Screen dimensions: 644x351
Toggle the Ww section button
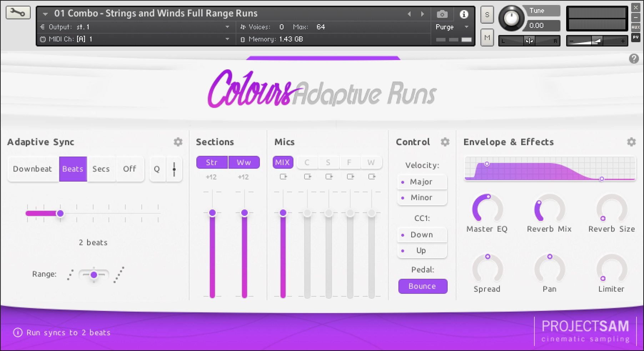[244, 162]
